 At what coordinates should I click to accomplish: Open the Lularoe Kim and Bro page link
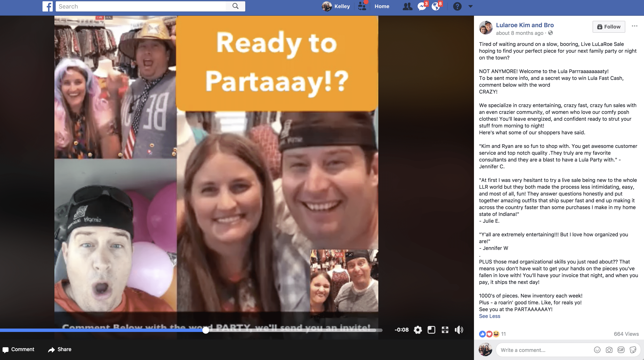pyautogui.click(x=525, y=25)
